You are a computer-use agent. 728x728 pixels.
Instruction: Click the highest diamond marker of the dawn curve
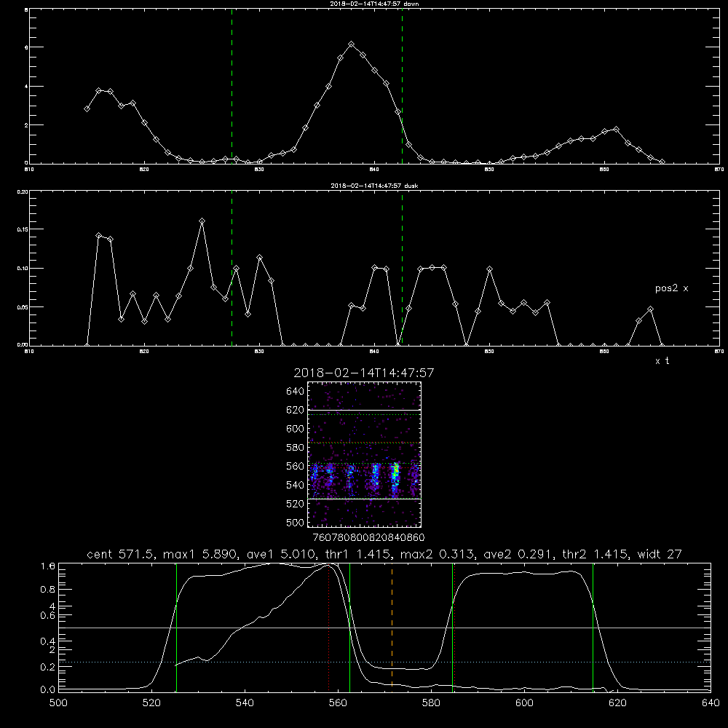pyautogui.click(x=352, y=44)
